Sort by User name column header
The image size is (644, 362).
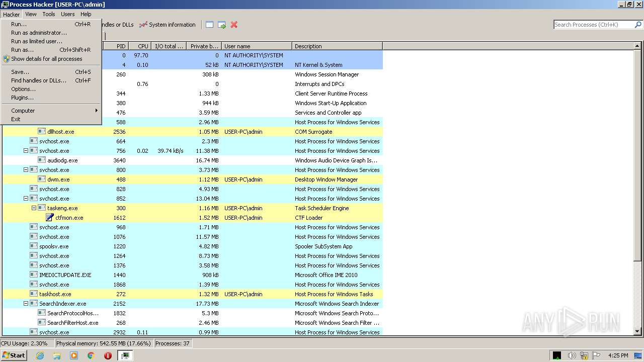pos(257,46)
